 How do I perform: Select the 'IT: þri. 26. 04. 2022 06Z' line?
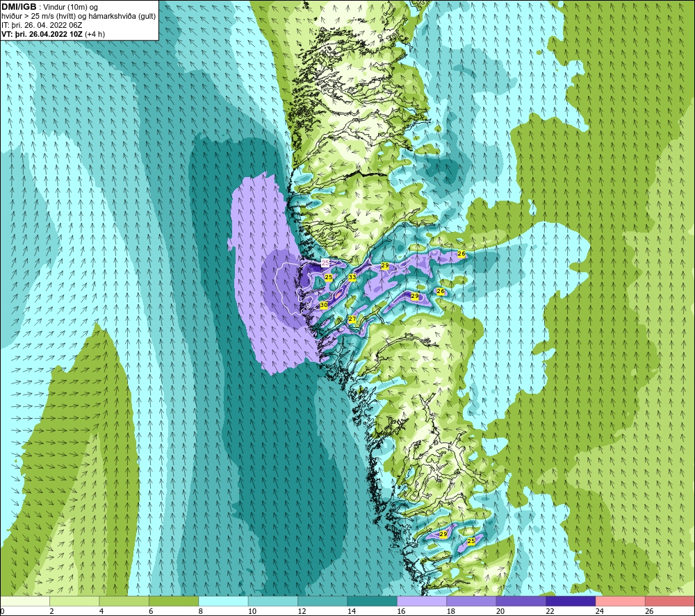[x=42, y=25]
